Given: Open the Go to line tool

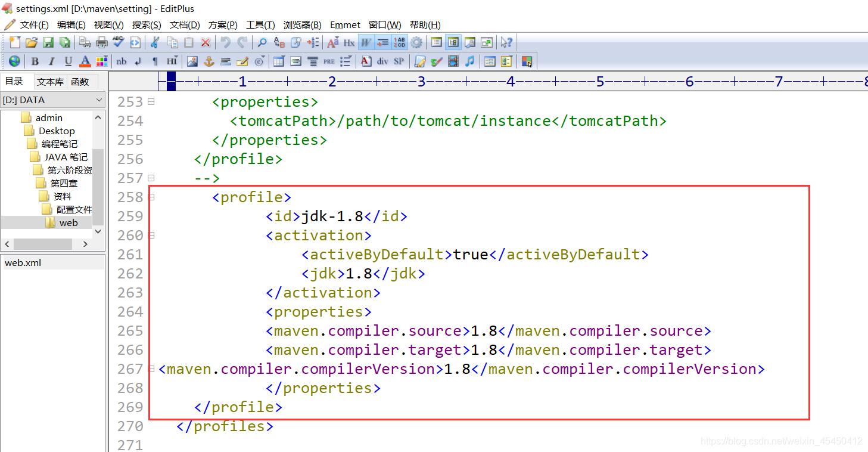Looking at the screenshot, I should [313, 42].
